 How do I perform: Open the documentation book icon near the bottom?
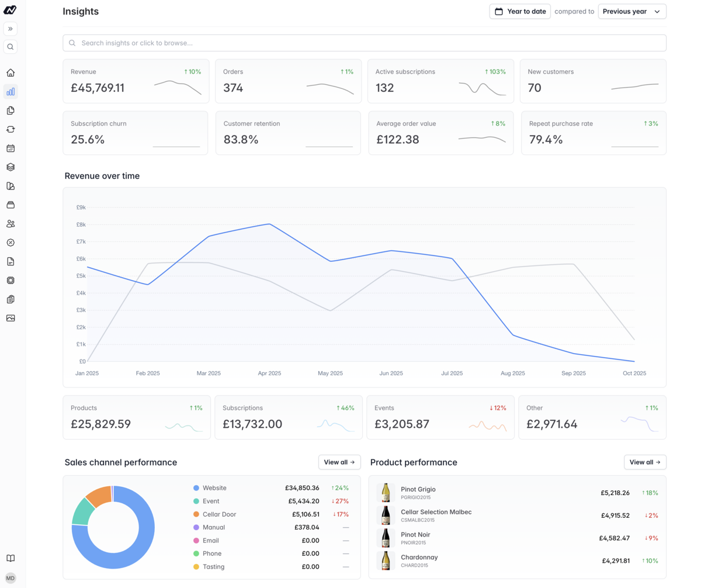(11, 558)
